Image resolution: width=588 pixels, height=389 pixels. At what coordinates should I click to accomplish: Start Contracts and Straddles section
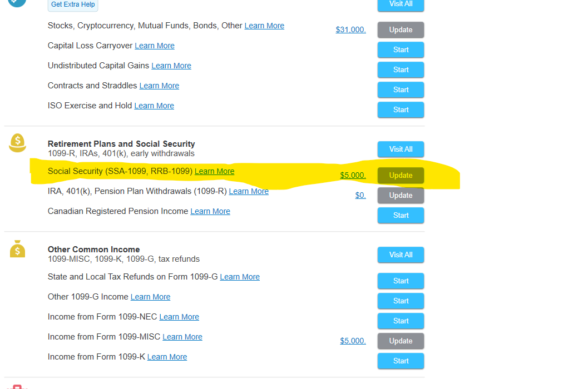click(401, 90)
